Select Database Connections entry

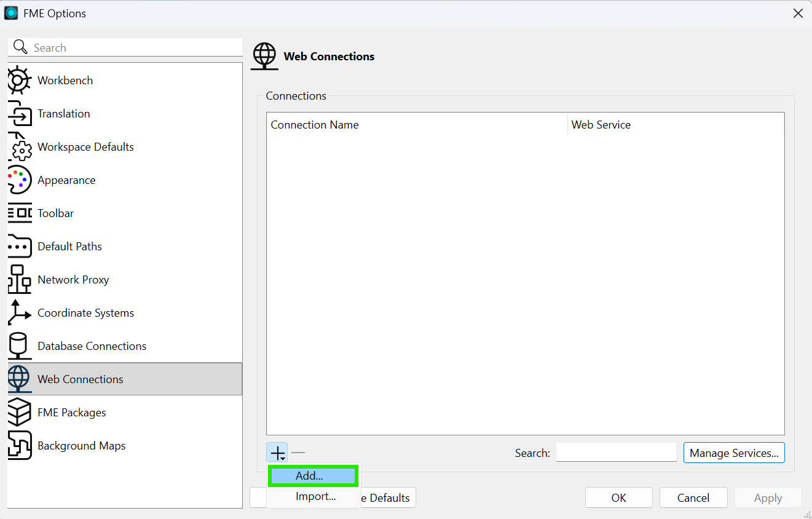click(x=125, y=346)
